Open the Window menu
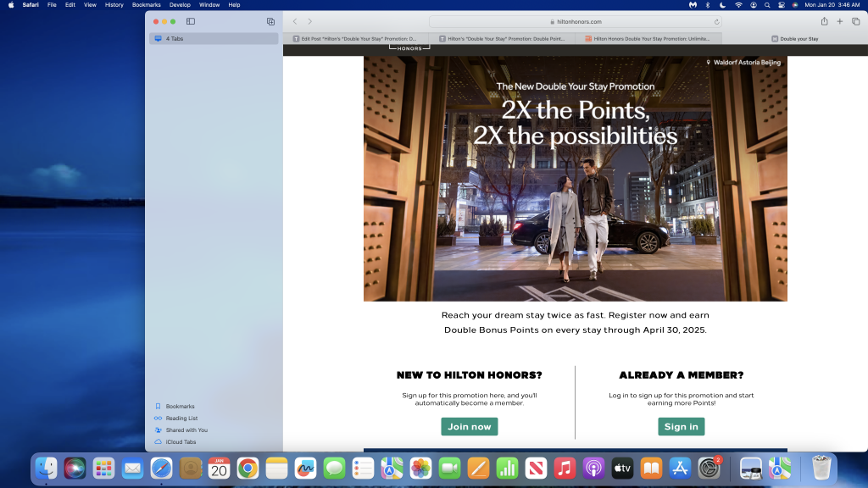The width and height of the screenshot is (868, 488). [209, 5]
